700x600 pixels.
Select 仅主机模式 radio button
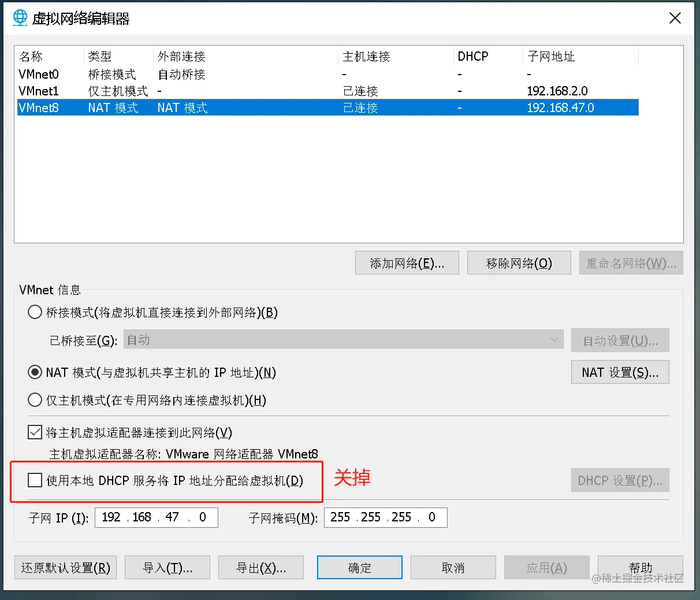pos(35,400)
